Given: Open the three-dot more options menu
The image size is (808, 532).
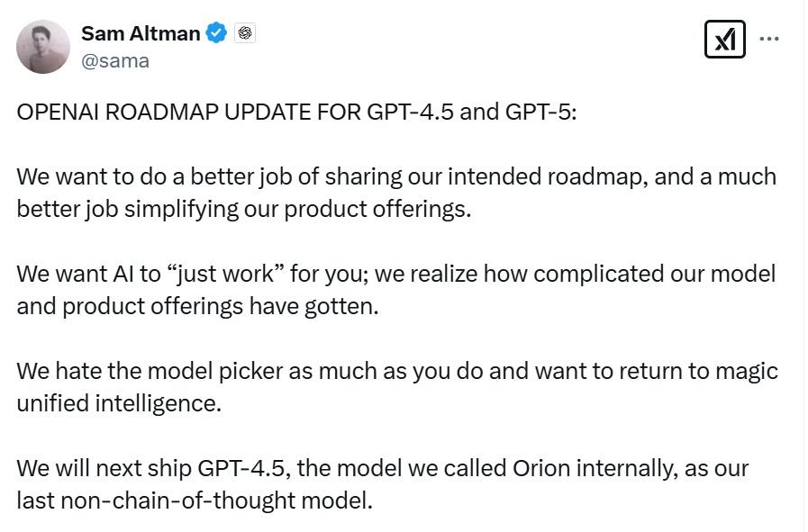Looking at the screenshot, I should (769, 40).
